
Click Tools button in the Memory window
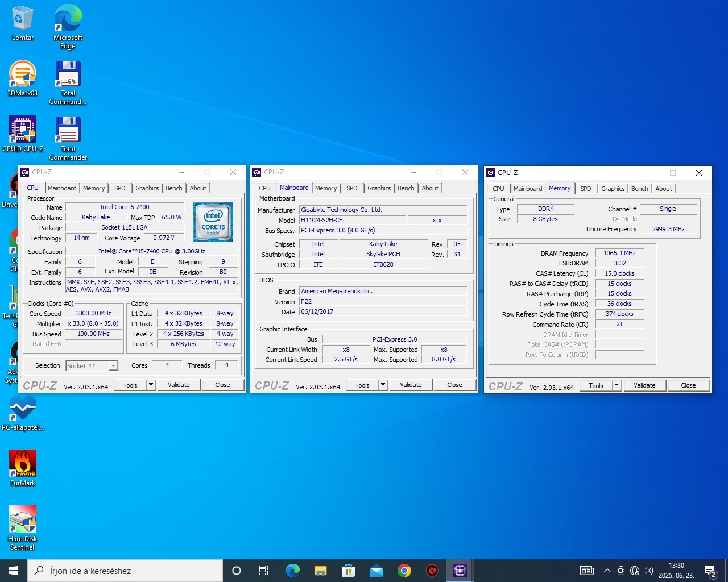pyautogui.click(x=596, y=385)
